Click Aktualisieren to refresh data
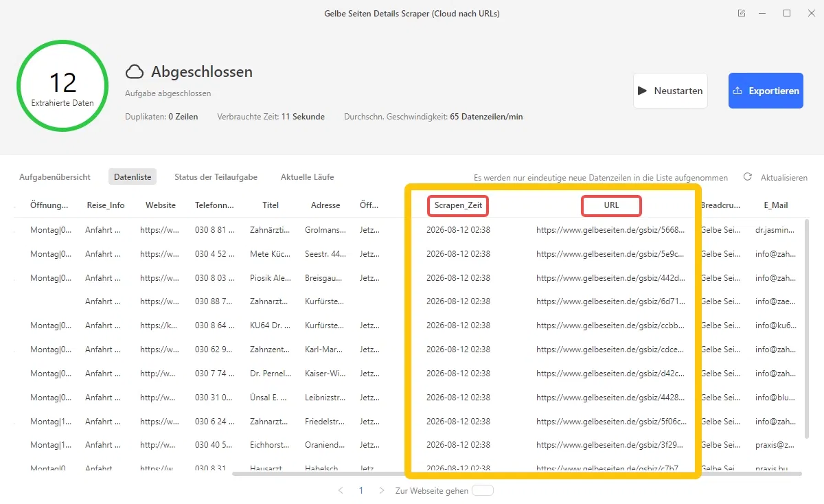The height and width of the screenshot is (504, 824). [x=783, y=177]
